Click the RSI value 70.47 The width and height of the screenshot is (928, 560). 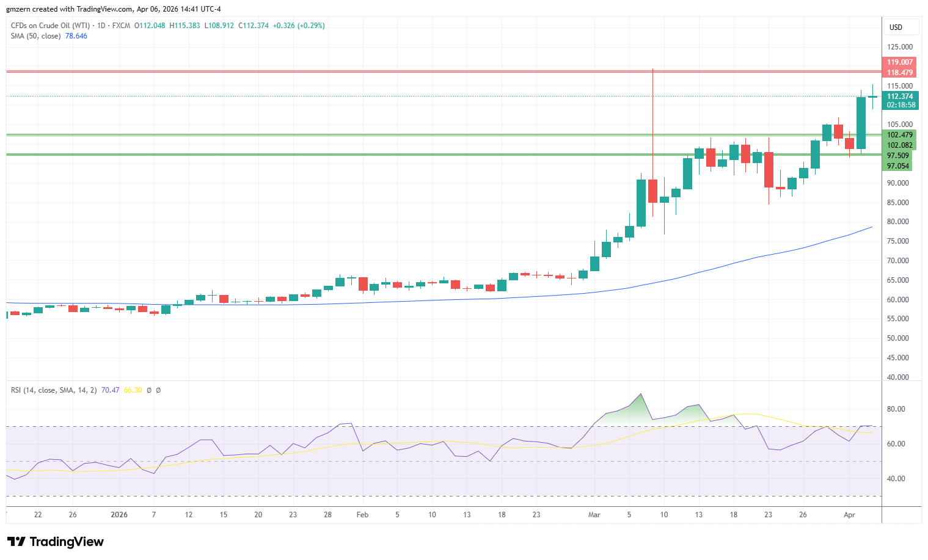[111, 390]
